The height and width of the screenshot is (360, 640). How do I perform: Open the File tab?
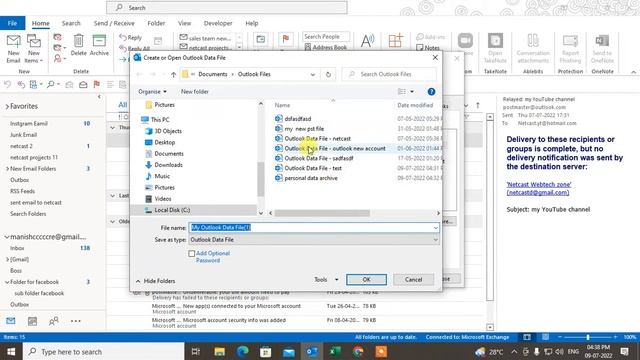(x=12, y=23)
